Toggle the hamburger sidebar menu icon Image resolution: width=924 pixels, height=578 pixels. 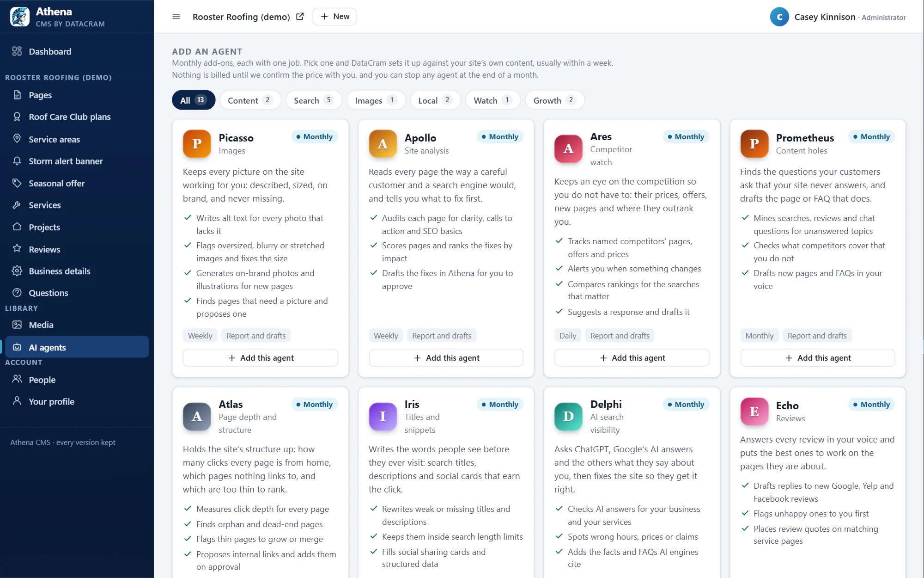click(176, 17)
